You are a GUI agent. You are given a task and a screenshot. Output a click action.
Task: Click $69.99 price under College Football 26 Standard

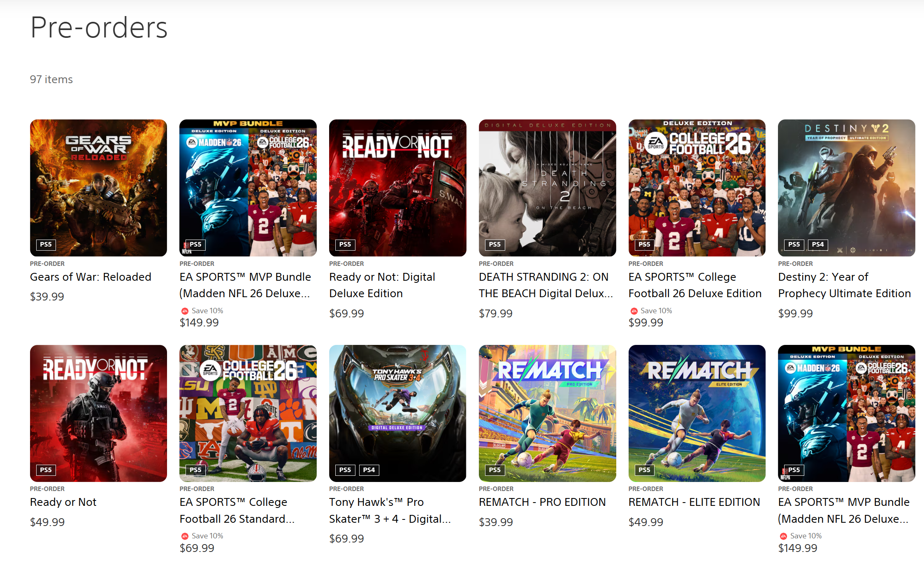[197, 548]
